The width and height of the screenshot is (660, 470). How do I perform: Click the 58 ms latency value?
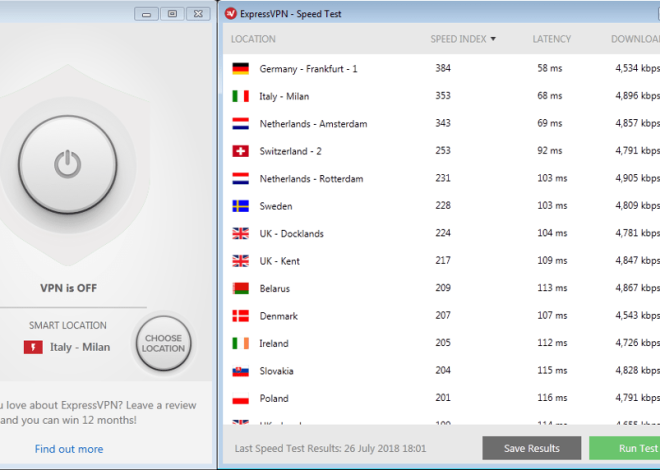pos(550,68)
